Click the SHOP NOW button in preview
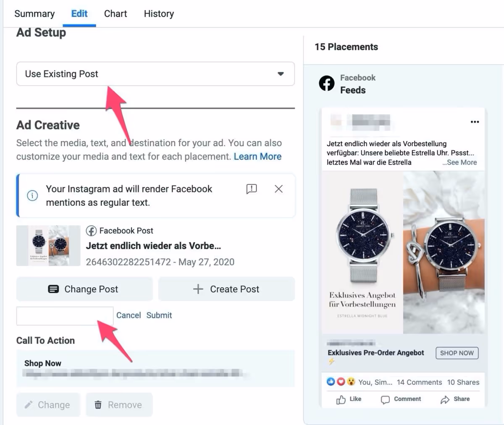504x425 pixels. click(457, 353)
